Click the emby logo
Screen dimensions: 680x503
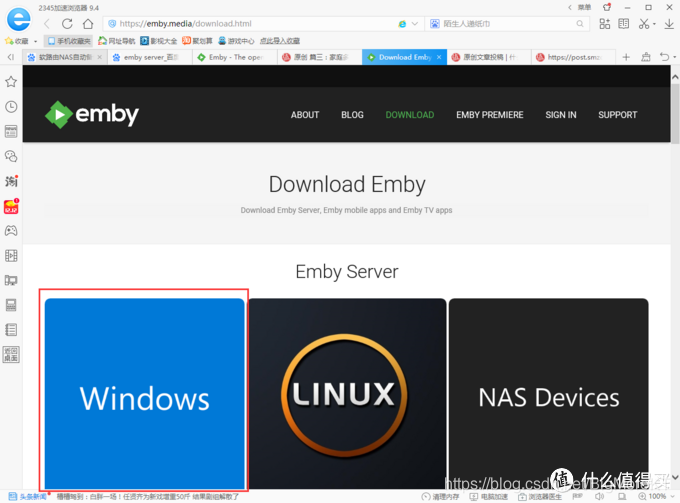click(x=92, y=114)
